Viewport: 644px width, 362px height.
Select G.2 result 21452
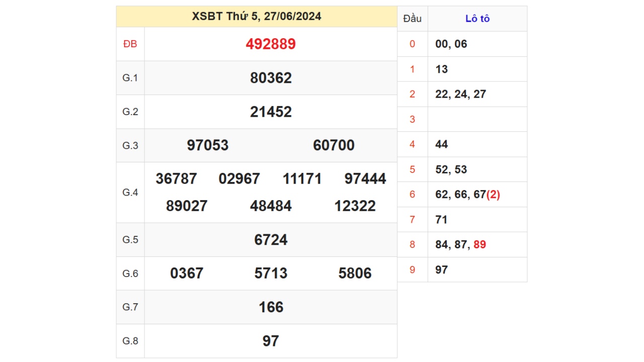[x=271, y=112]
